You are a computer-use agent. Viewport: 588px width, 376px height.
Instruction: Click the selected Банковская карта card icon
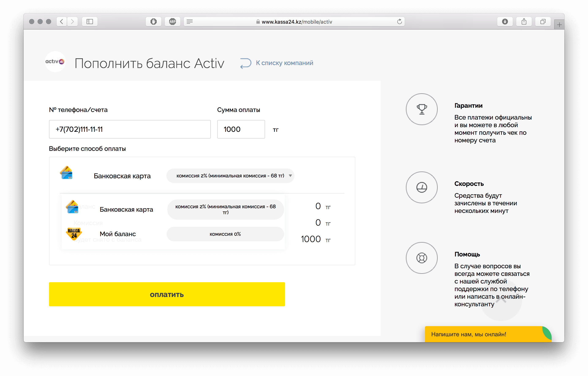tap(66, 173)
